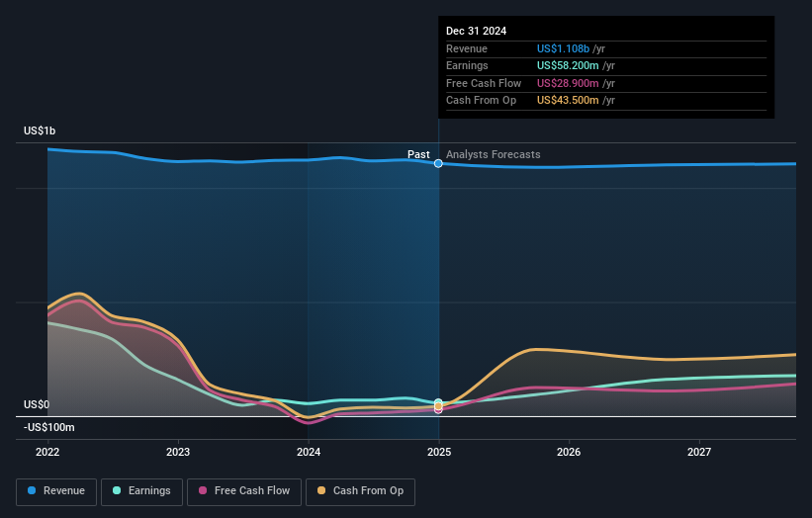Click the 2026 x-axis label

[x=569, y=452]
